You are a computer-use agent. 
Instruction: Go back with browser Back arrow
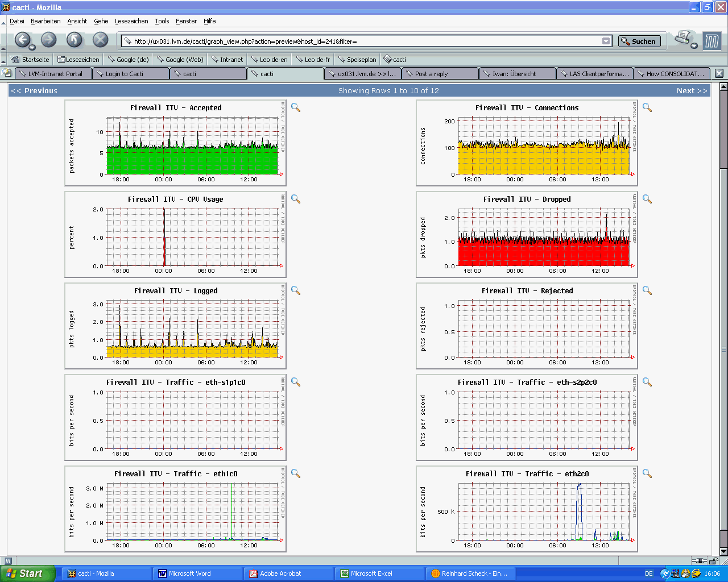click(22, 39)
